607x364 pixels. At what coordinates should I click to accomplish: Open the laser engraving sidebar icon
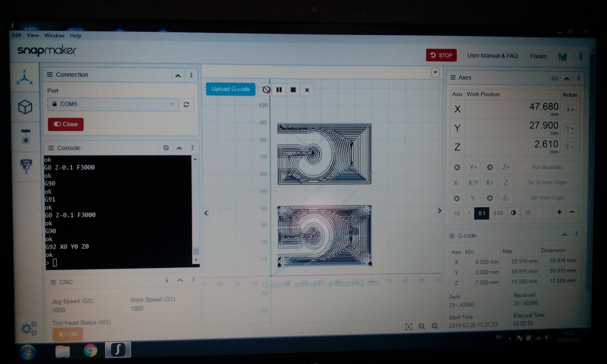[x=26, y=137]
